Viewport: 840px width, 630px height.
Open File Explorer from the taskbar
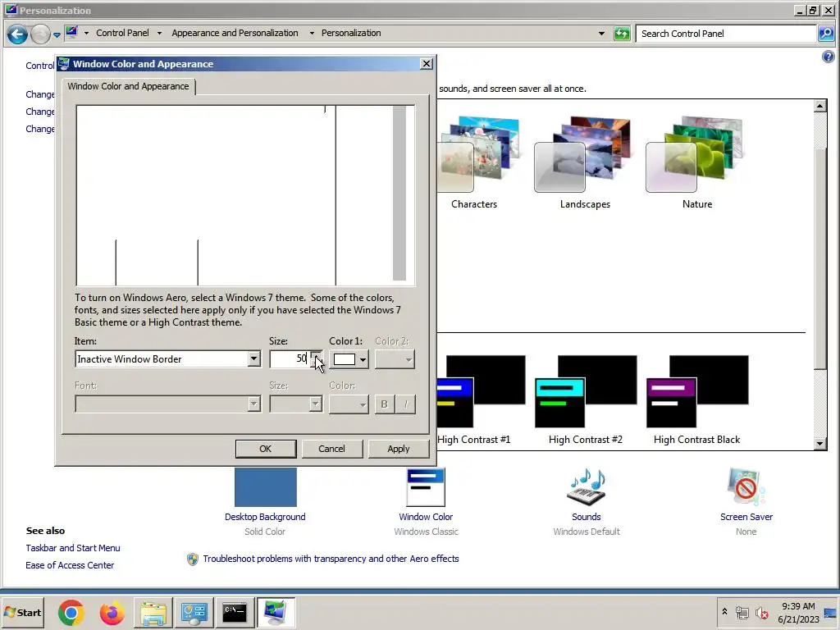(x=153, y=612)
